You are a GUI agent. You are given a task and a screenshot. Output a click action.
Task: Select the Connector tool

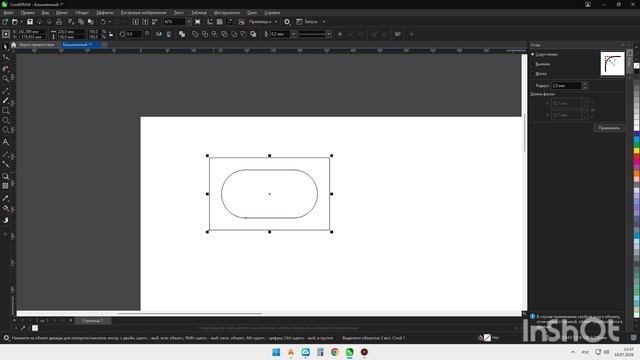pos(5,164)
